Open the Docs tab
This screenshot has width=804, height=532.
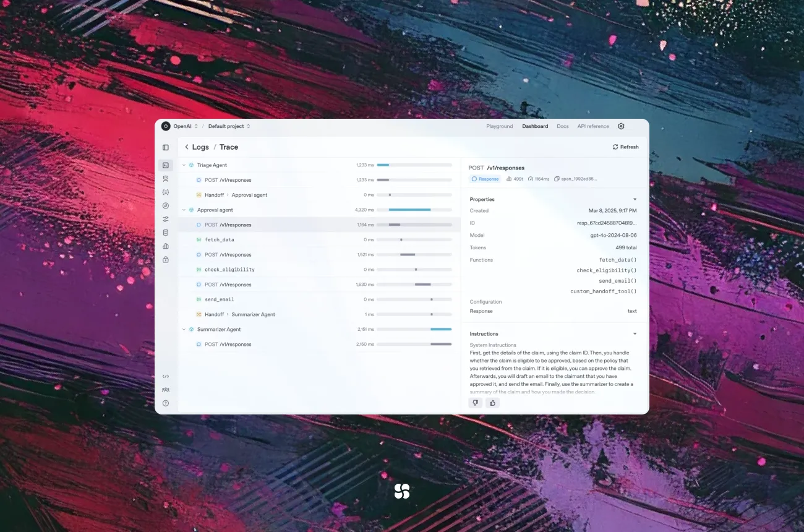pyautogui.click(x=563, y=126)
